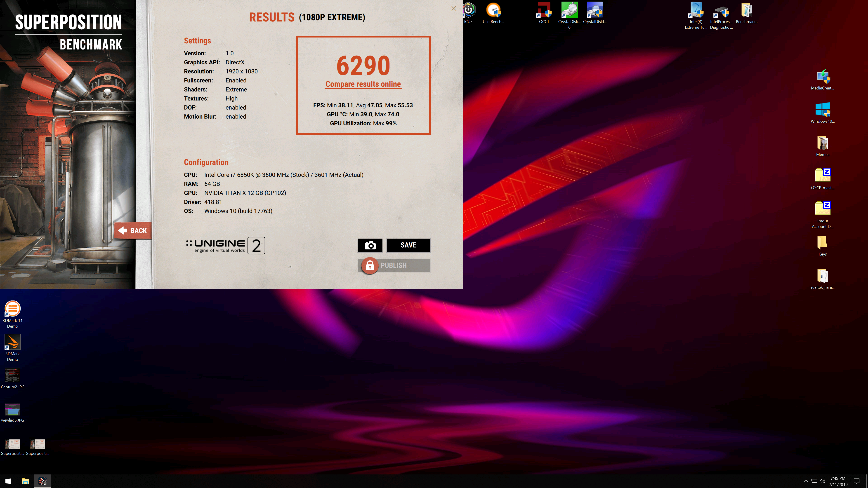Image resolution: width=868 pixels, height=488 pixels.
Task: Select the Windows10 upgrade desktop icon
Action: 823,113
